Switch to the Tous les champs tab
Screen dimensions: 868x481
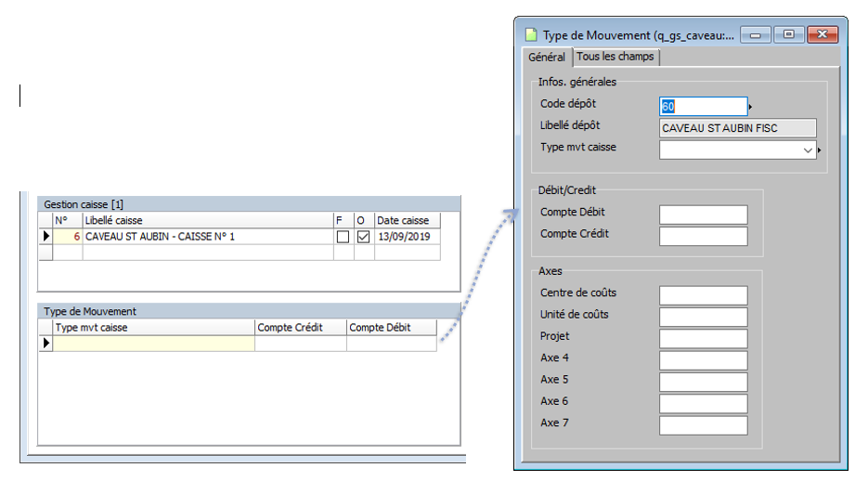coord(615,57)
